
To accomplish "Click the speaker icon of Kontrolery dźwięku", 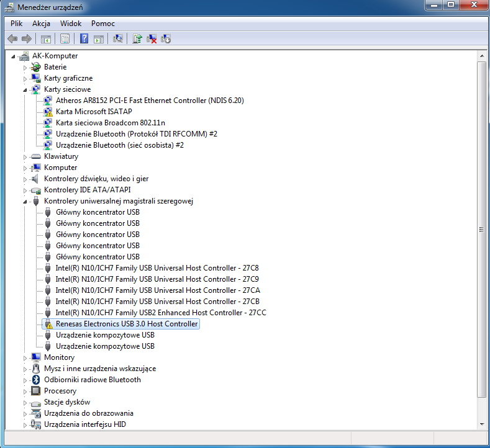I will tap(35, 179).
